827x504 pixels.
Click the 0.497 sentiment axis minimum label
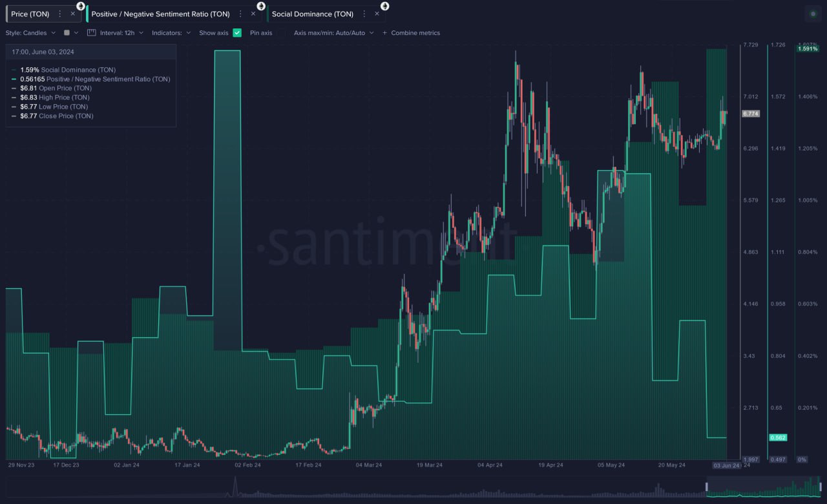tap(778, 459)
